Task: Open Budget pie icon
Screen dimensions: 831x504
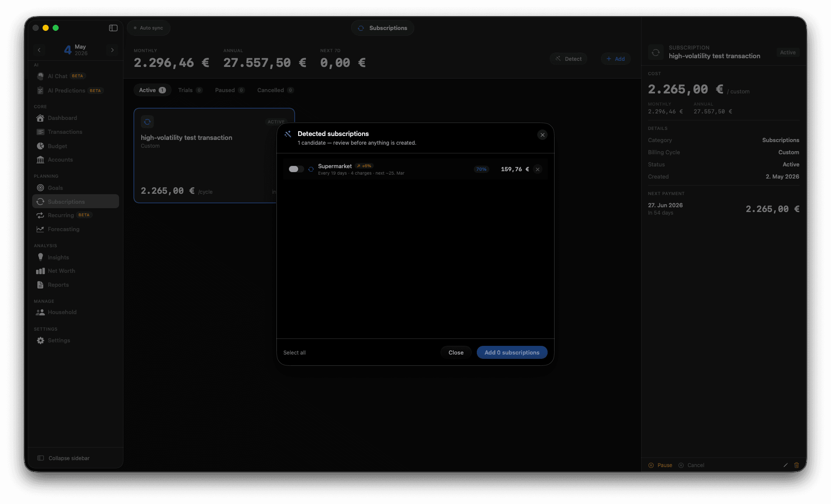Action: pos(40,146)
